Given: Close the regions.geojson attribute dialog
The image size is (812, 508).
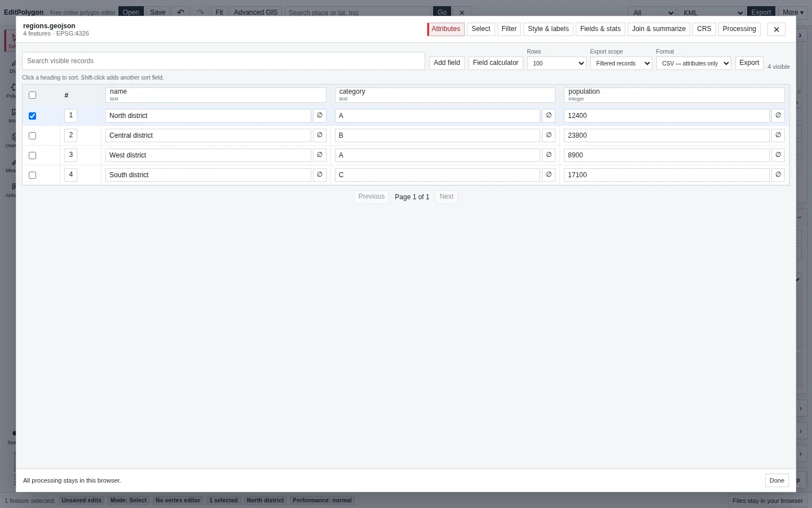Looking at the screenshot, I should pos(776,29).
